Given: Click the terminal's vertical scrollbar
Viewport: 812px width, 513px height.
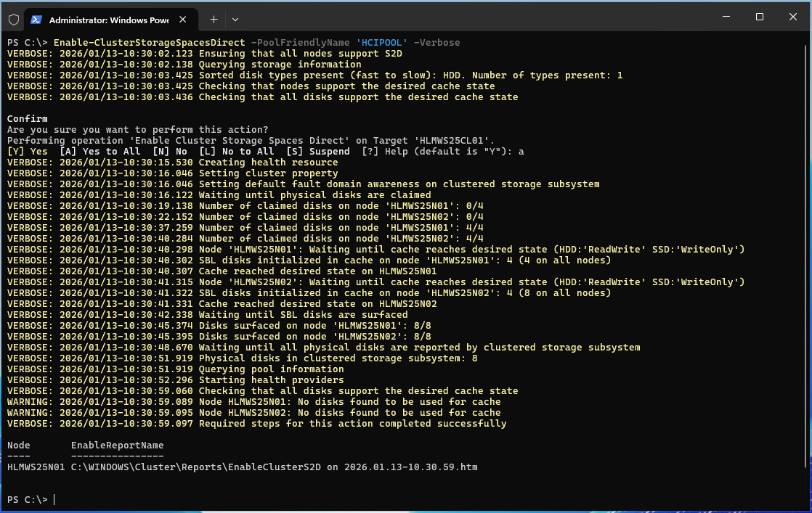Looking at the screenshot, I should pos(807,254).
